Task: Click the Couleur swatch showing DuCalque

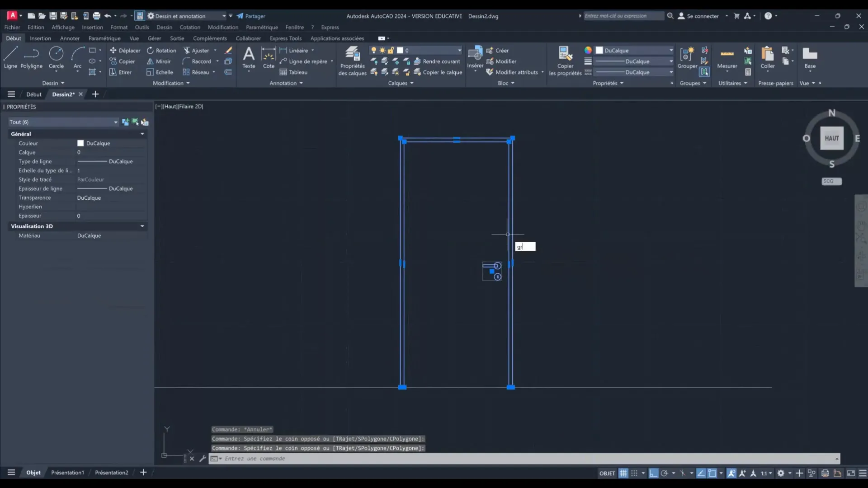Action: tap(80, 143)
